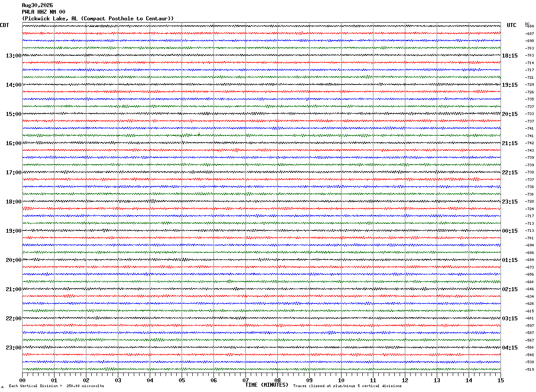Click the 22:00 CDT row label
This screenshot has width=536, height=392.
coord(14,319)
